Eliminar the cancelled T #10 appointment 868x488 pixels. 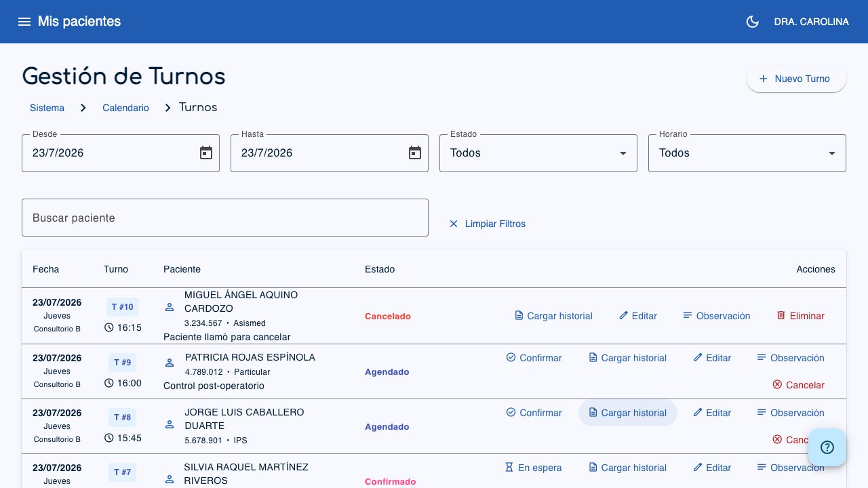(x=800, y=316)
